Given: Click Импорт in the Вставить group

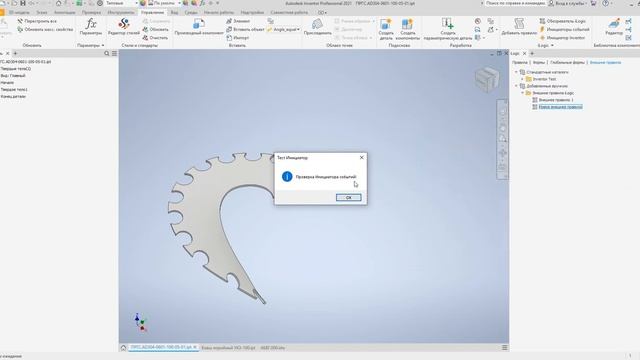Looking at the screenshot, I should (238, 38).
